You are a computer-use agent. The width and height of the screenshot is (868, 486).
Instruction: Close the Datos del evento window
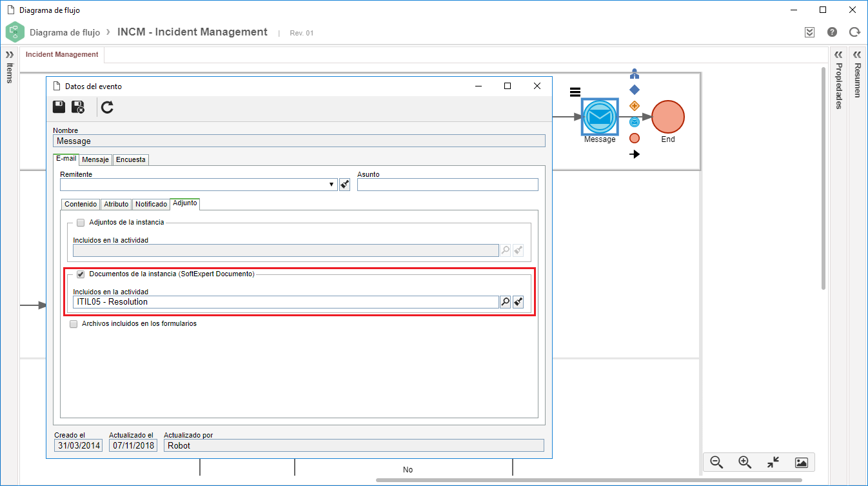tap(537, 86)
